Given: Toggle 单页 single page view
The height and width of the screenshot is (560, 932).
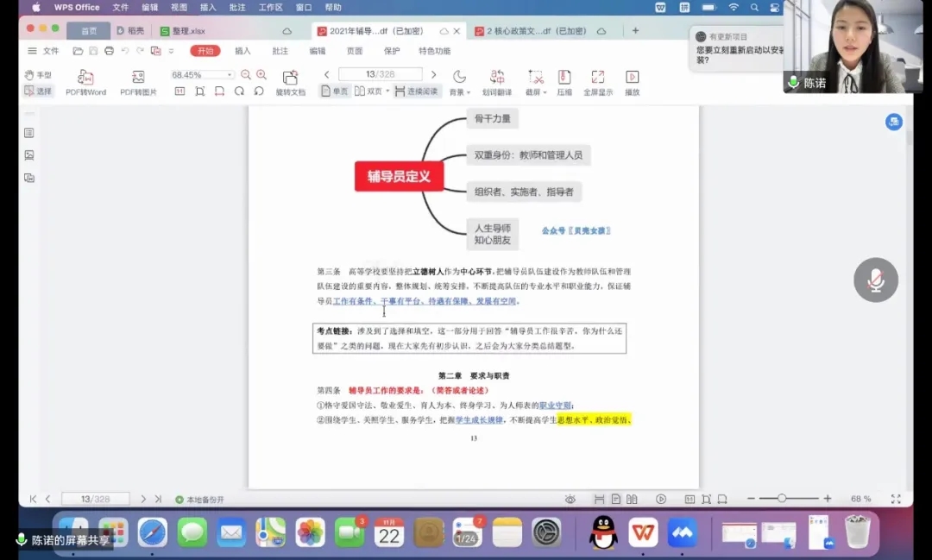Looking at the screenshot, I should (x=335, y=91).
